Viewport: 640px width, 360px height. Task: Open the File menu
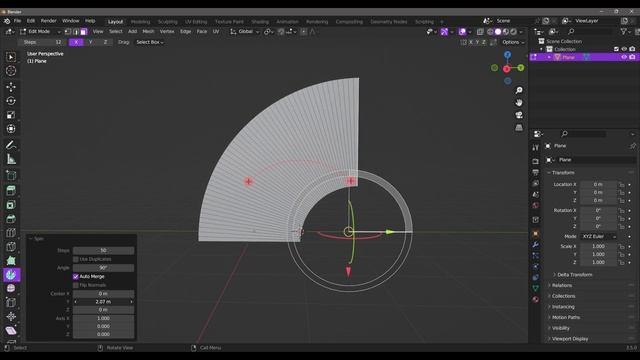click(x=18, y=21)
